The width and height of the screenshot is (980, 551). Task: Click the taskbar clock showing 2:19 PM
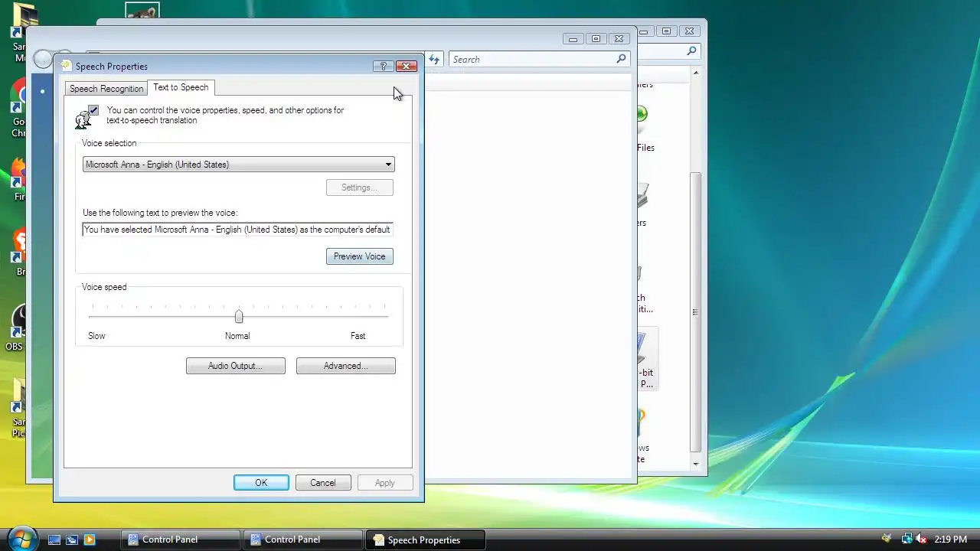point(950,540)
